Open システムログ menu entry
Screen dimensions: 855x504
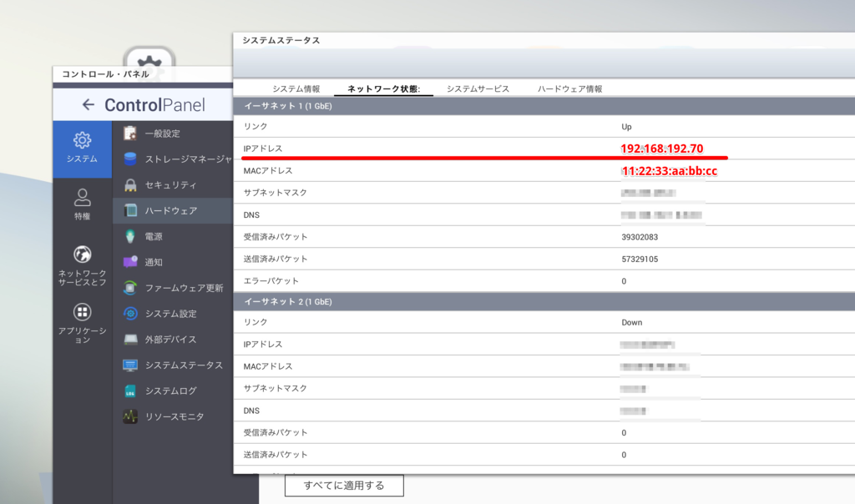172,391
